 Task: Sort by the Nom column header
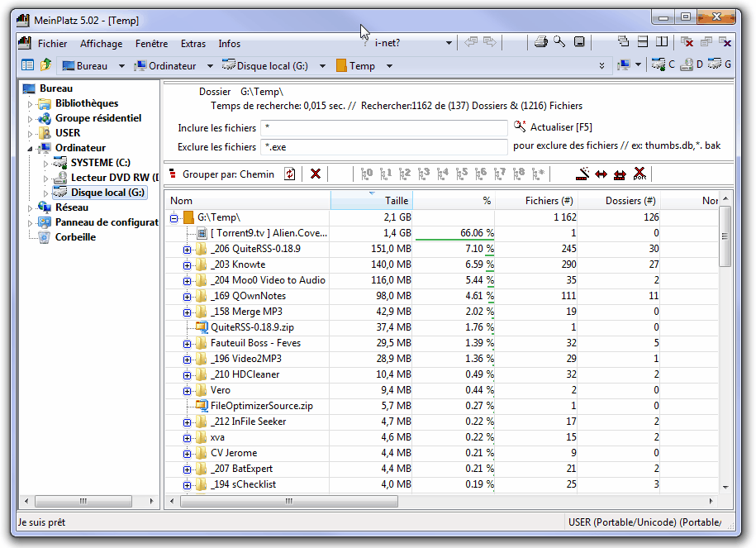tap(248, 201)
